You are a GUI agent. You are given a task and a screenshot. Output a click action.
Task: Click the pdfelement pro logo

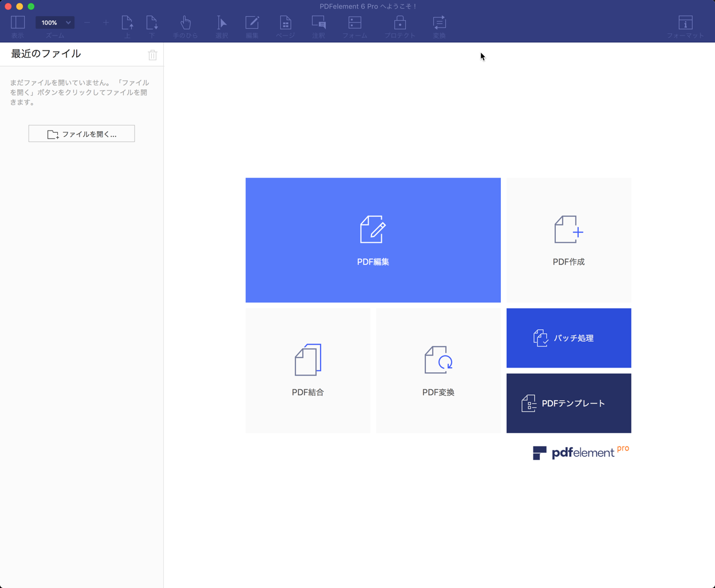click(581, 452)
